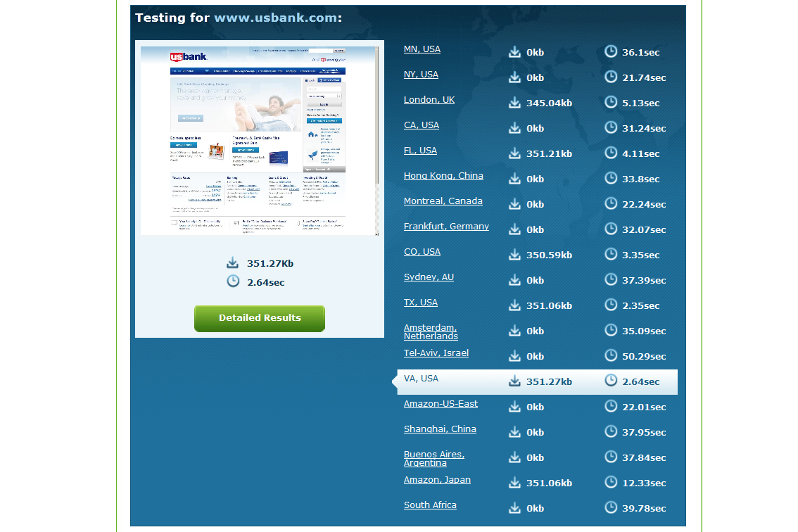Click download icon next to 351.21kb
Viewport: 798px width, 532px height.
click(x=514, y=153)
